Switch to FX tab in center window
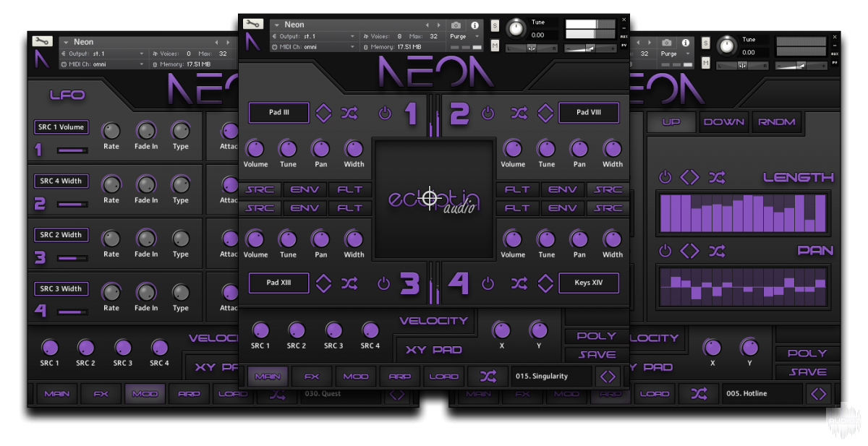The width and height of the screenshot is (868, 446). 312,377
